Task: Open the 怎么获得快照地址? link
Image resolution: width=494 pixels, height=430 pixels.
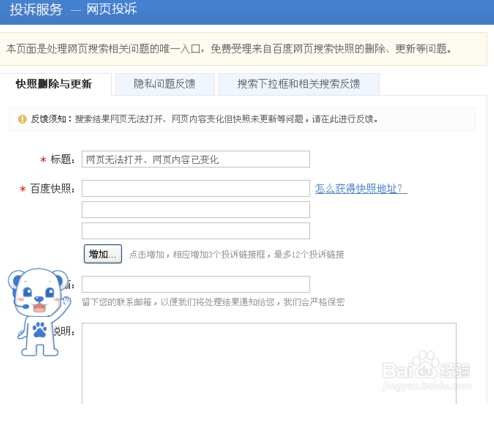Action: [361, 188]
